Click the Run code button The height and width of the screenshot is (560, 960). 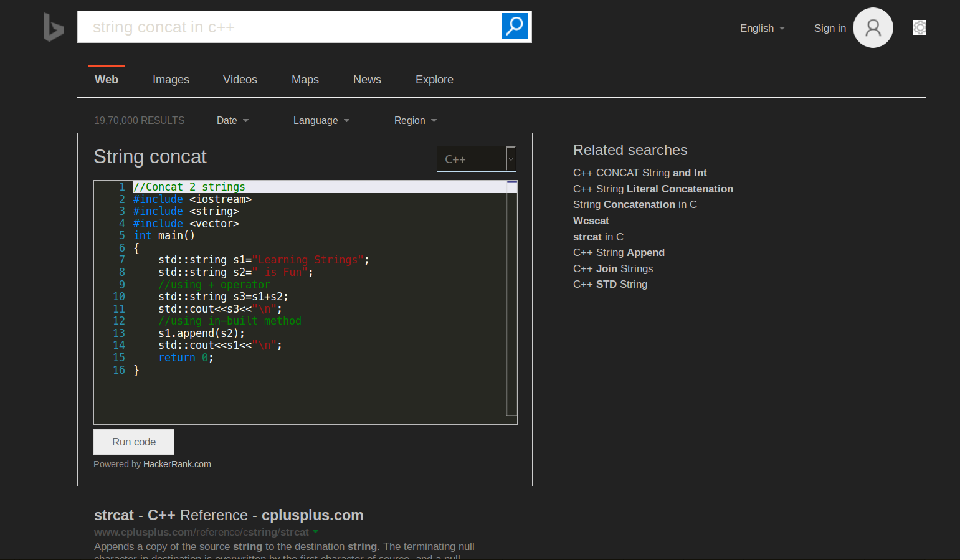point(133,442)
